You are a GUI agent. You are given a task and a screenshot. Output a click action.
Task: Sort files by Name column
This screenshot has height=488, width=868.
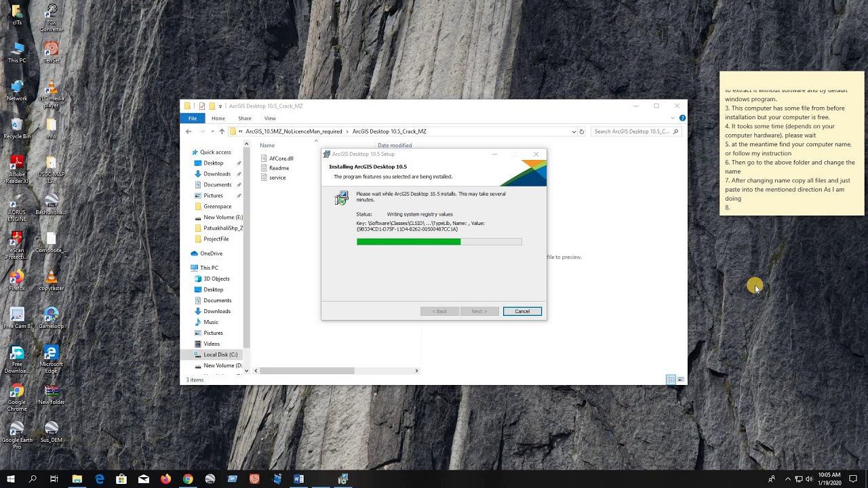267,145
